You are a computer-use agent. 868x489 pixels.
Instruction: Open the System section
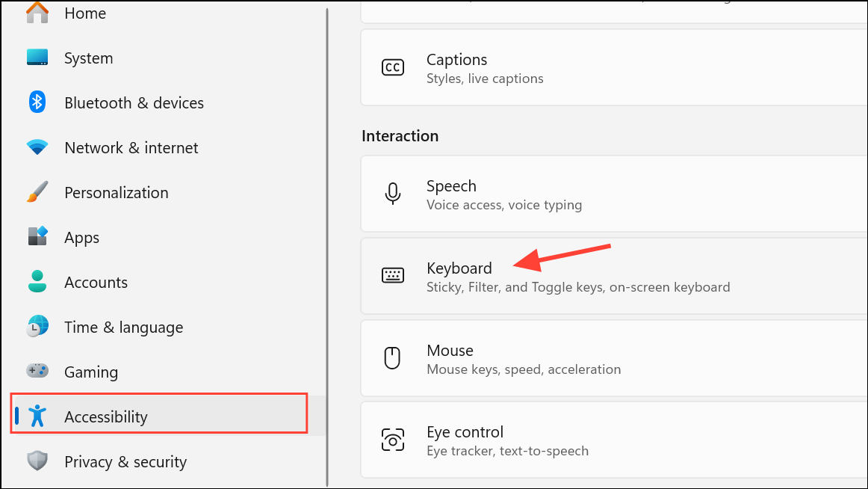(x=88, y=58)
